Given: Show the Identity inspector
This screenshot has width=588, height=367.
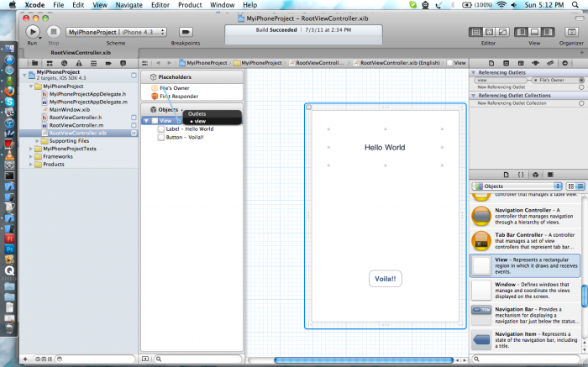Looking at the screenshot, I should (x=506, y=63).
